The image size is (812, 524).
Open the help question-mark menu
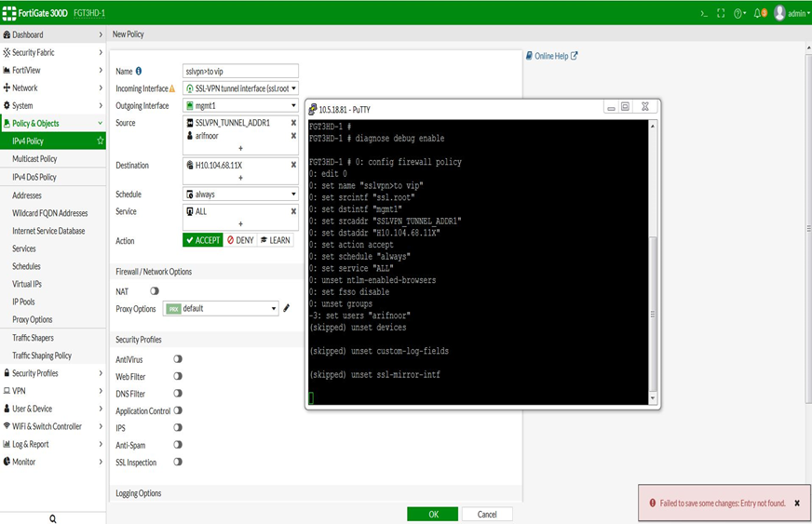point(739,13)
